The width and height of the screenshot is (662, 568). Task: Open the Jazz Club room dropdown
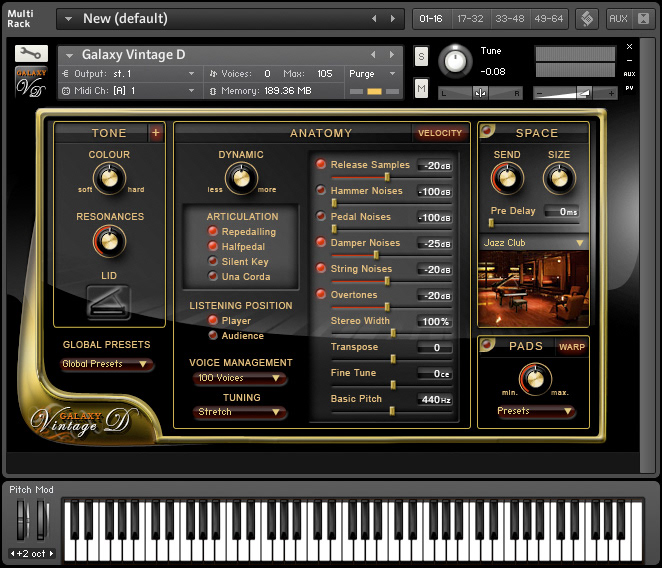coord(534,243)
